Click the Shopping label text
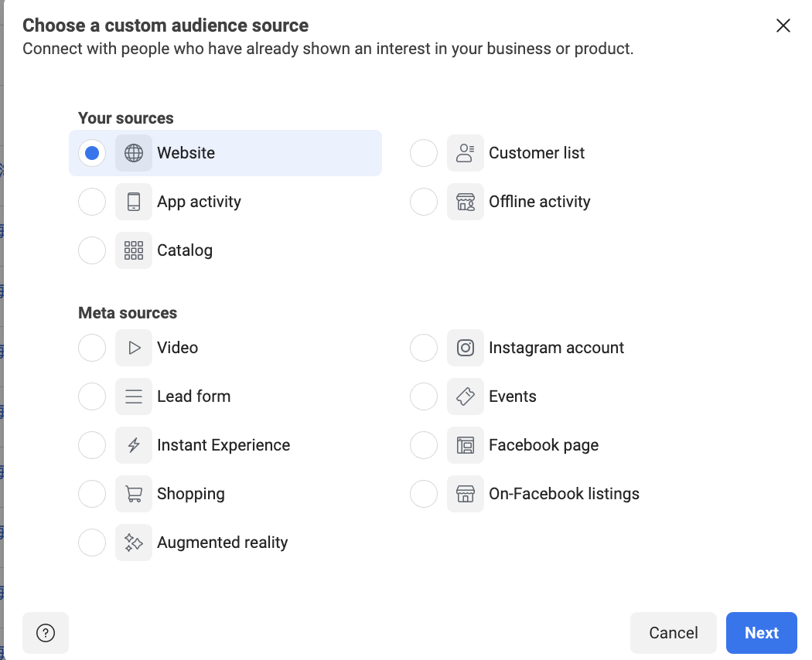The height and width of the screenshot is (660, 812). 191,494
